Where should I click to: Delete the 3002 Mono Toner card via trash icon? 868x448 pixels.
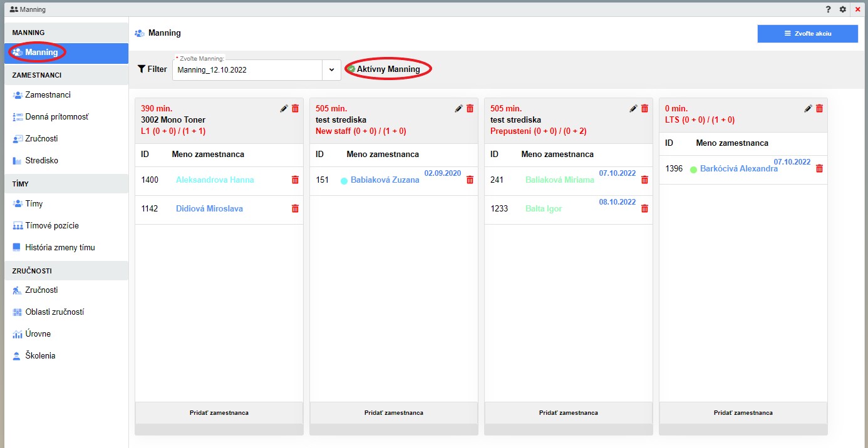point(296,109)
